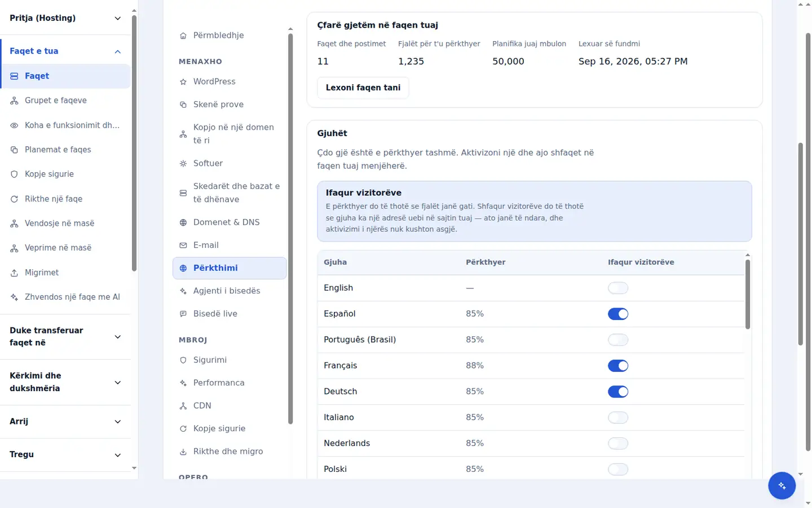Click the Domenet & DNS globe icon
The image size is (812, 508).
[x=183, y=222]
